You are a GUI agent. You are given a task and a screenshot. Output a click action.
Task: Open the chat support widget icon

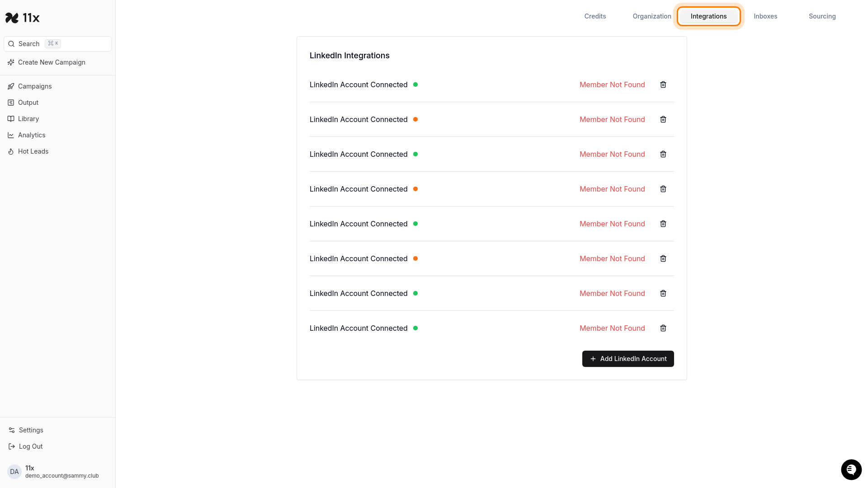point(851,470)
